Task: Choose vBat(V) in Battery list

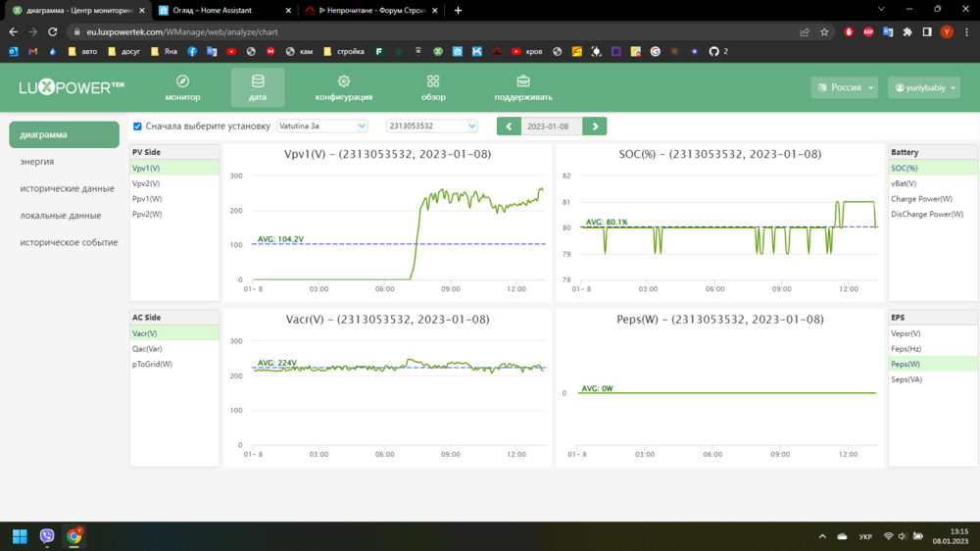Action: (904, 183)
